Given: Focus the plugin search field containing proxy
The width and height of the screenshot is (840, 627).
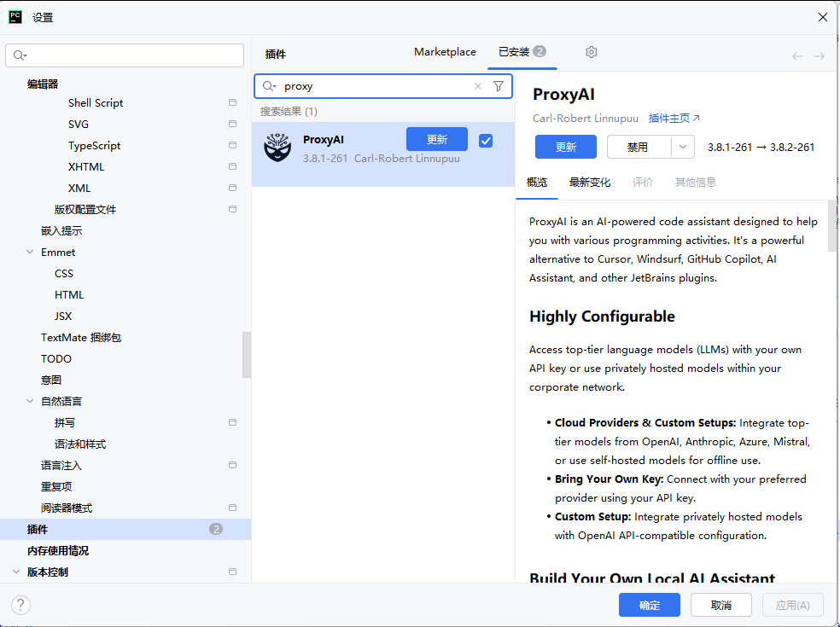Looking at the screenshot, I should click(383, 86).
